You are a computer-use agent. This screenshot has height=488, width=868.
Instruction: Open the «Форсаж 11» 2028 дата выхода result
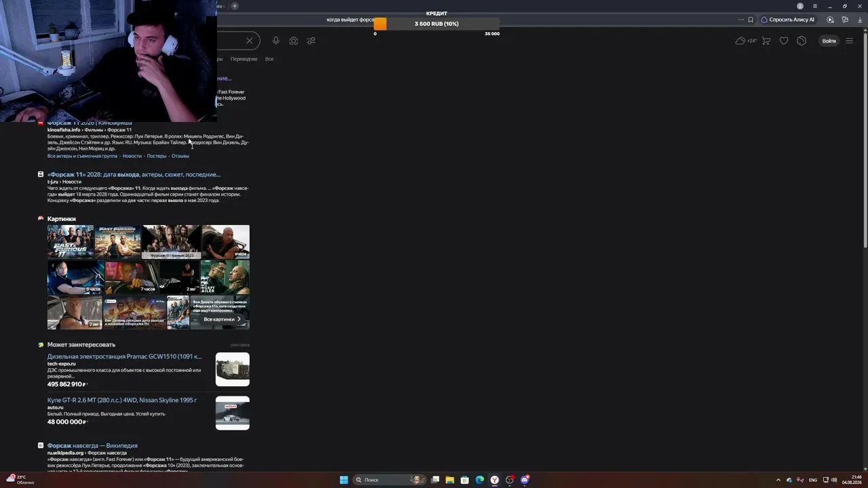pos(134,174)
